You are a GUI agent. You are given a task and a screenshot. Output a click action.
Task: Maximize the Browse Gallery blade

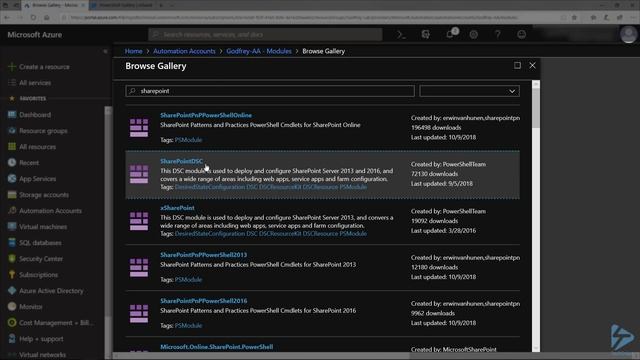(x=517, y=65)
